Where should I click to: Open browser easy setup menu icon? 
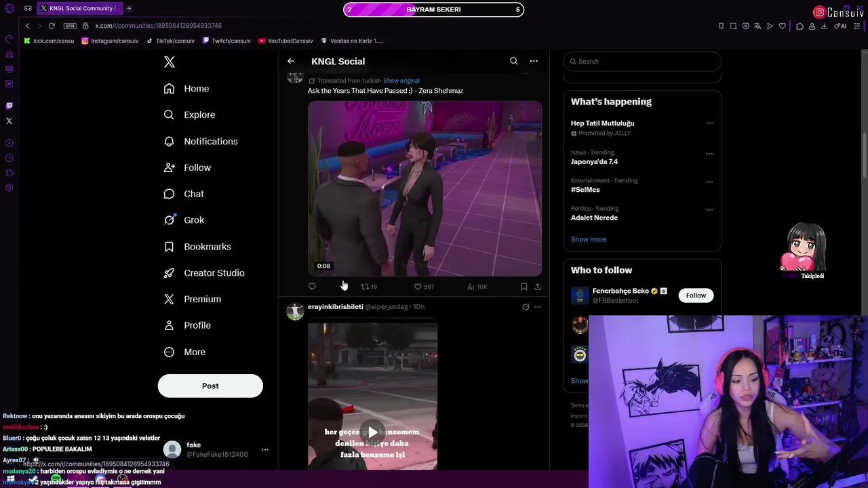pos(857,26)
